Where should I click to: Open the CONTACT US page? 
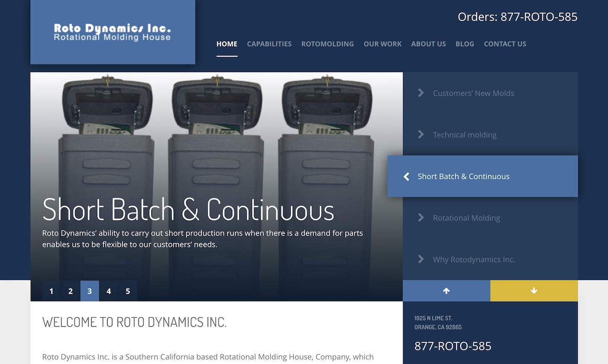505,44
